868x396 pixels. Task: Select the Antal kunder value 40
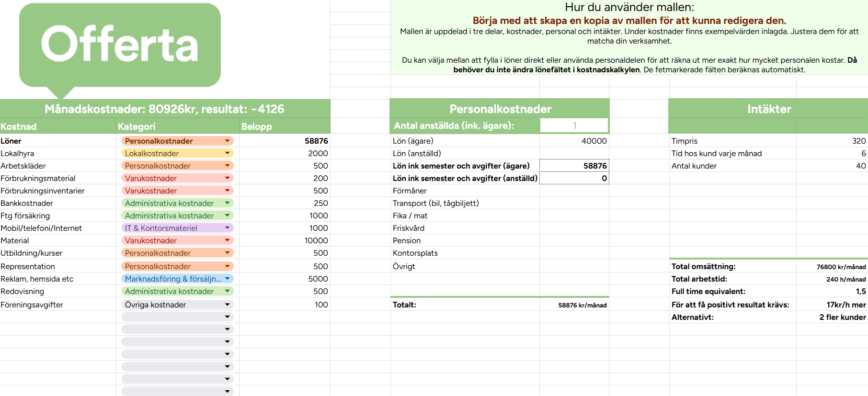click(832, 166)
